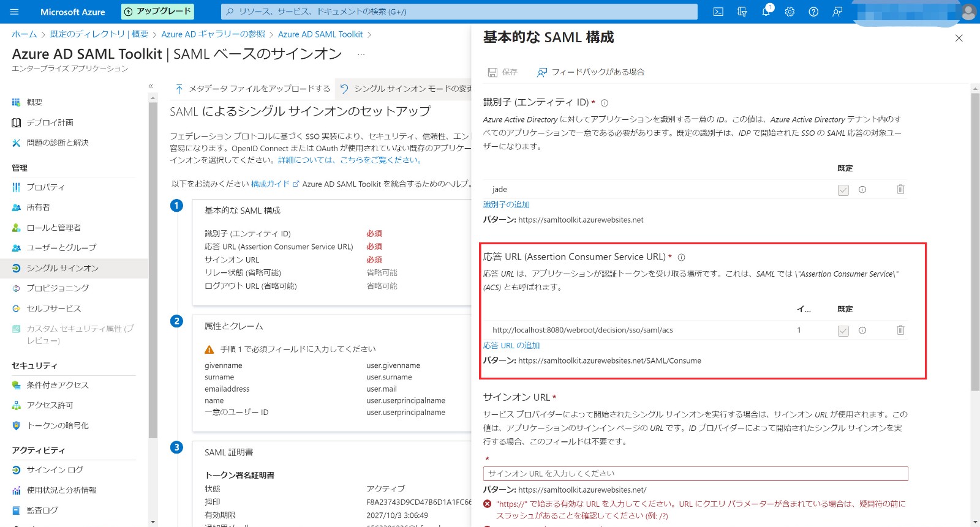Screen dimensions: 980x527
Task: Show the info icon in the jade row
Action: tap(862, 190)
